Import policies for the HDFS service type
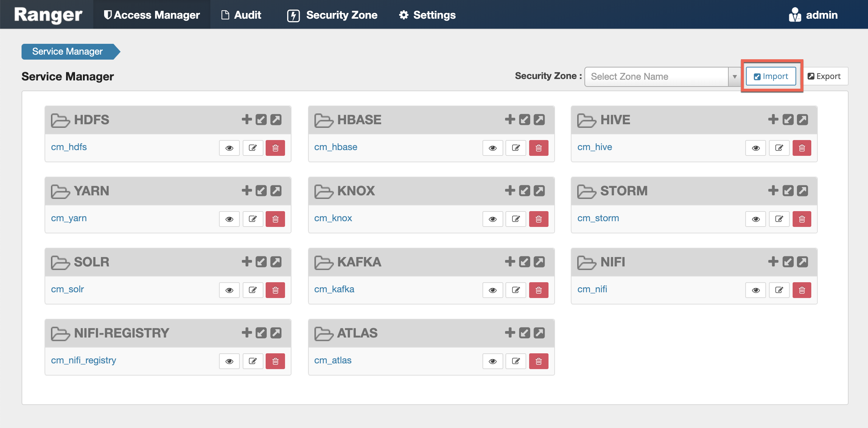 (x=261, y=119)
